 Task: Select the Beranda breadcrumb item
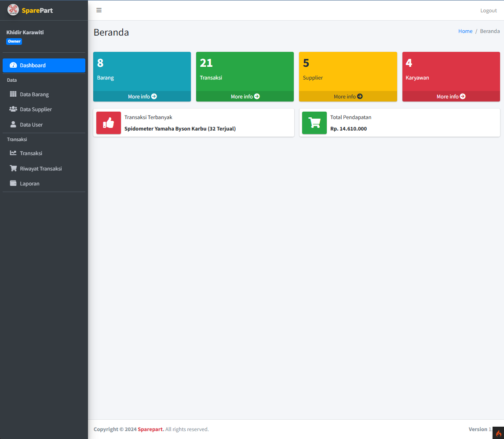pyautogui.click(x=489, y=31)
